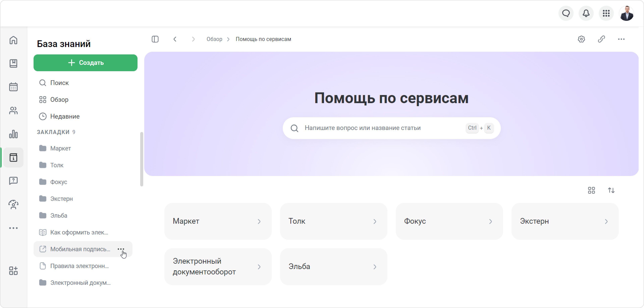Open the question chat icon in rail

(x=13, y=181)
